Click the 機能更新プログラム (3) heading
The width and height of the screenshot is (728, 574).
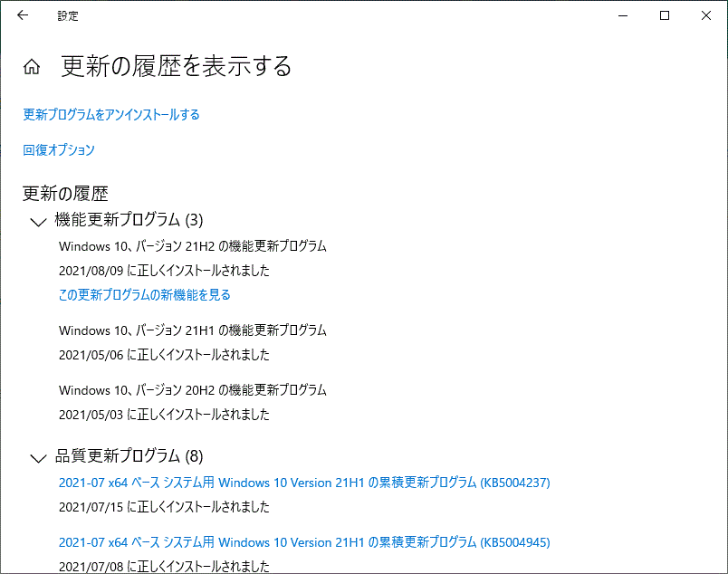129,220
